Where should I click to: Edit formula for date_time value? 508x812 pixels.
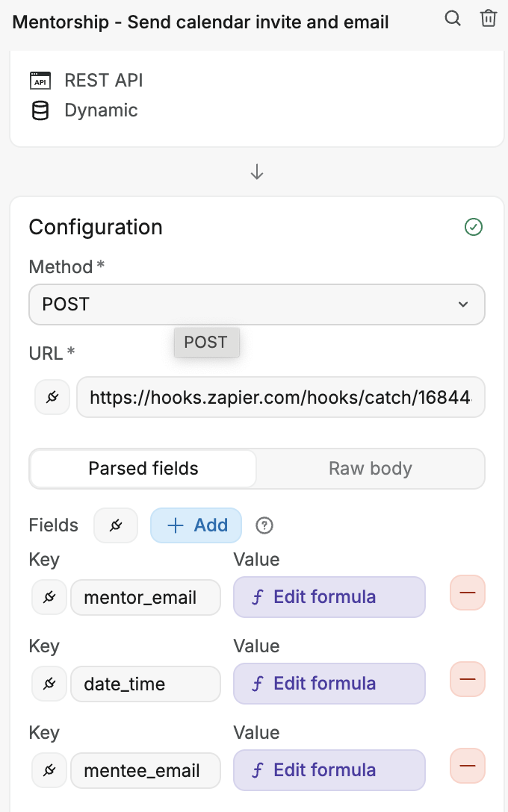pos(329,684)
